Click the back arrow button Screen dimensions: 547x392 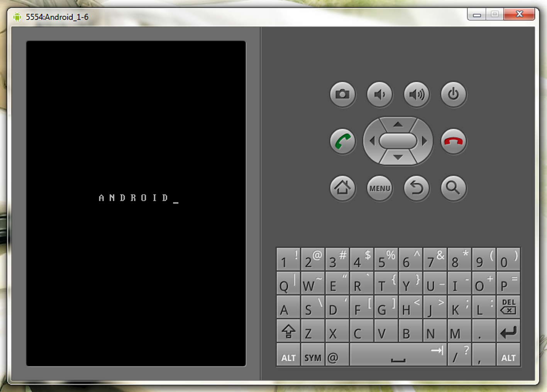(x=417, y=188)
